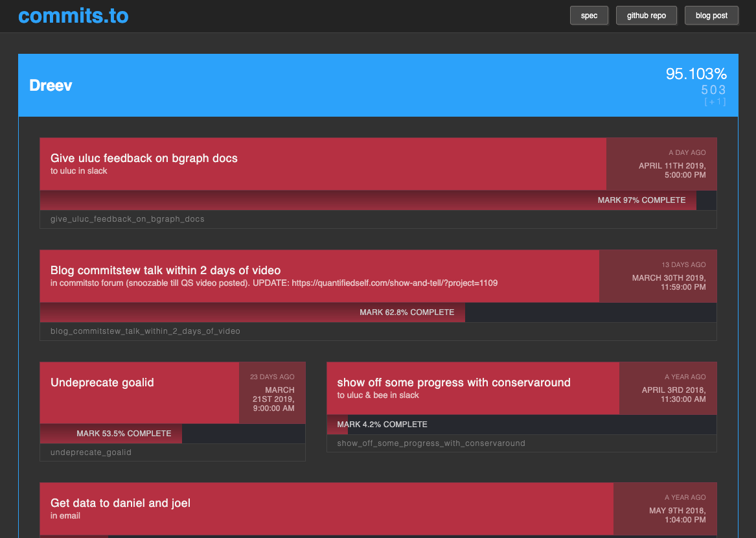The width and height of the screenshot is (756, 538).
Task: Click the commits.to logo
Action: (x=73, y=16)
